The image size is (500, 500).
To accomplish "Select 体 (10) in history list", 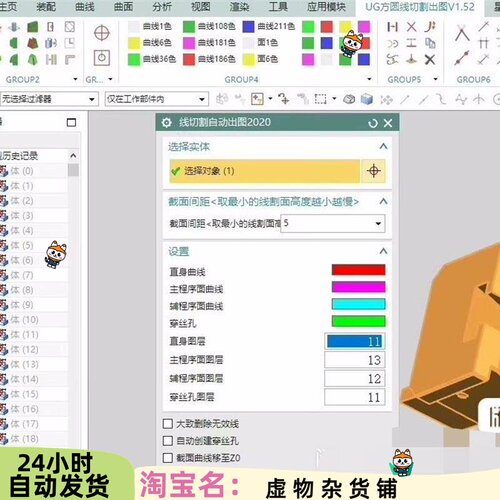I will click(x=23, y=320).
